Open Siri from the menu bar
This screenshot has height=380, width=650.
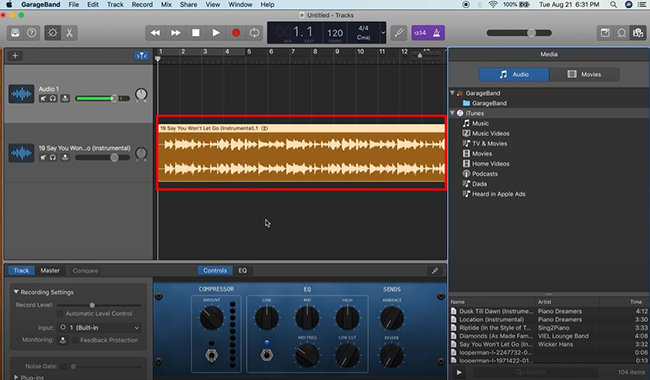pyautogui.click(x=628, y=5)
